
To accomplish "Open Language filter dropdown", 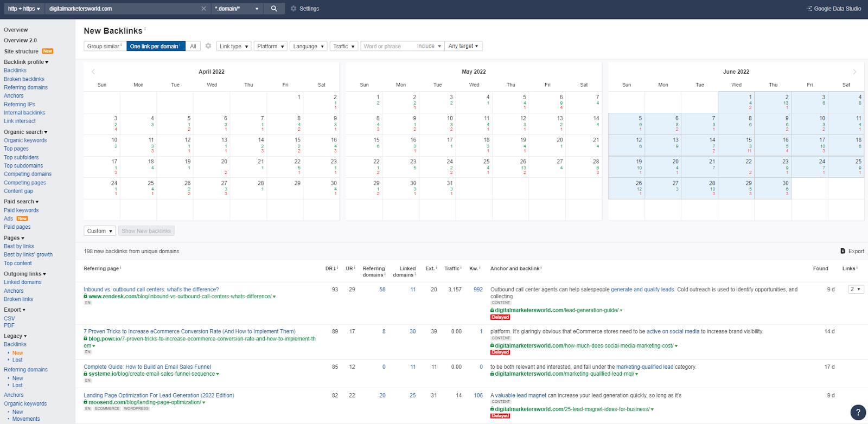I will 308,46.
